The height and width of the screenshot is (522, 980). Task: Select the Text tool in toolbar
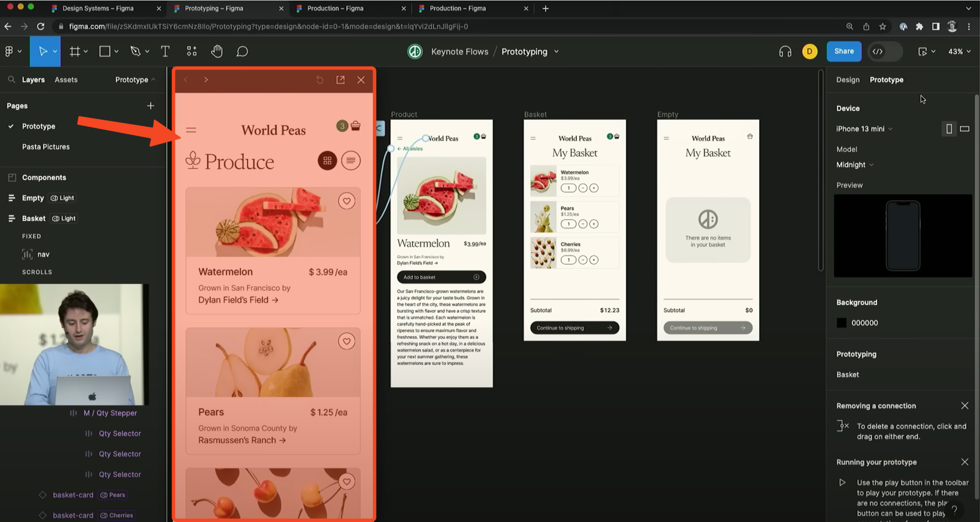[165, 51]
